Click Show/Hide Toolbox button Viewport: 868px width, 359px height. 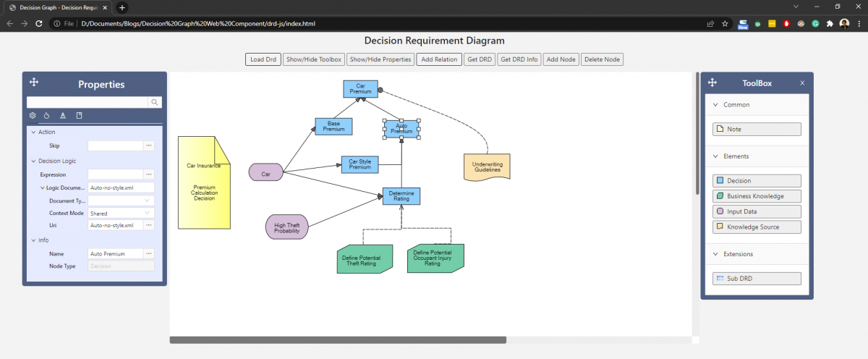pyautogui.click(x=313, y=59)
